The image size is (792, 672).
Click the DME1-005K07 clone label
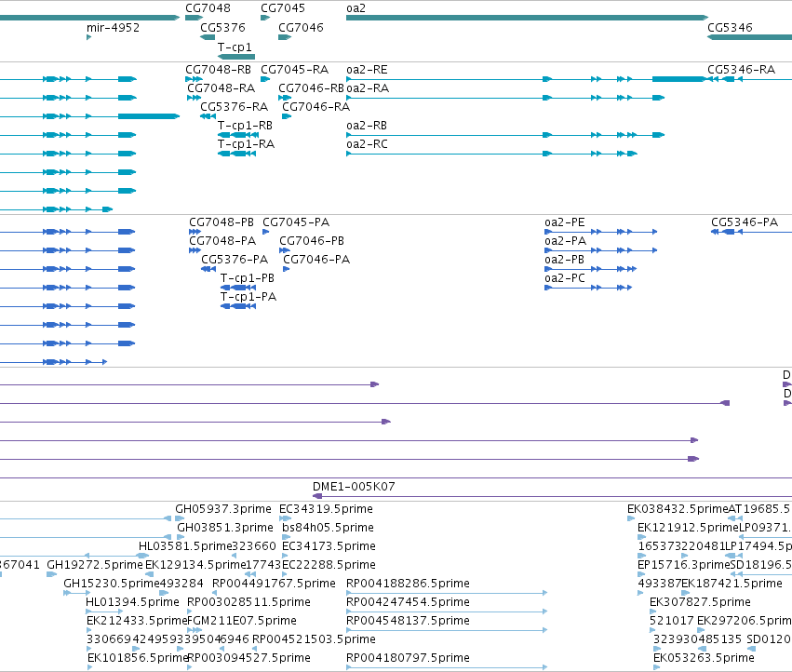point(354,486)
